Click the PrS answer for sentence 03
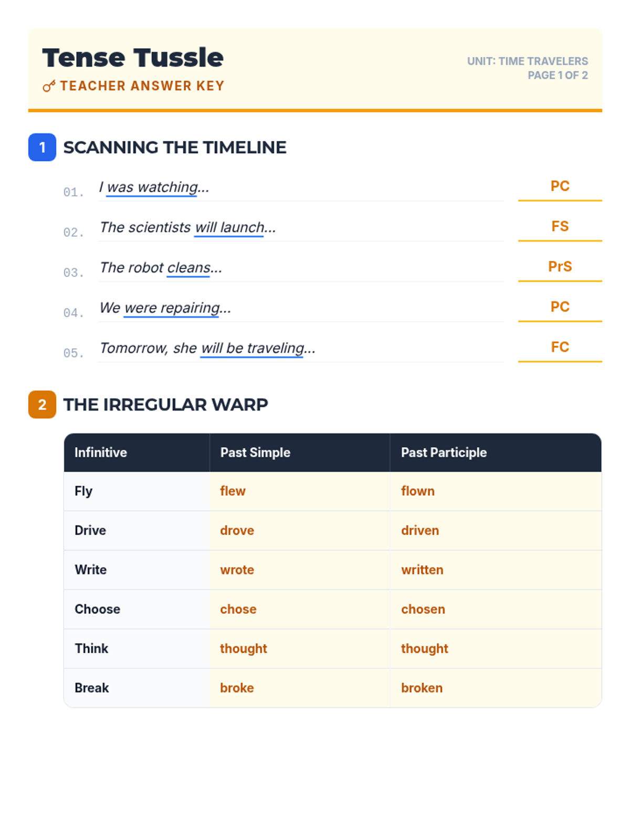This screenshot has height=840, width=630. point(560,267)
